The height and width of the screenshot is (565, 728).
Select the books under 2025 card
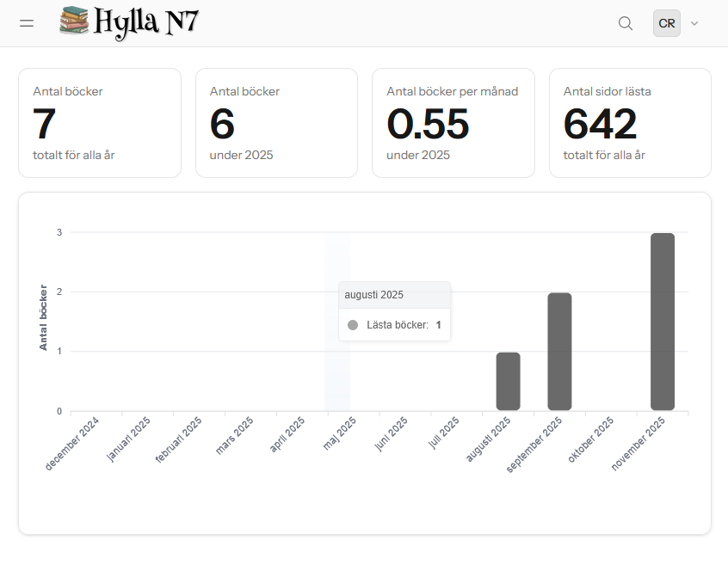(276, 123)
